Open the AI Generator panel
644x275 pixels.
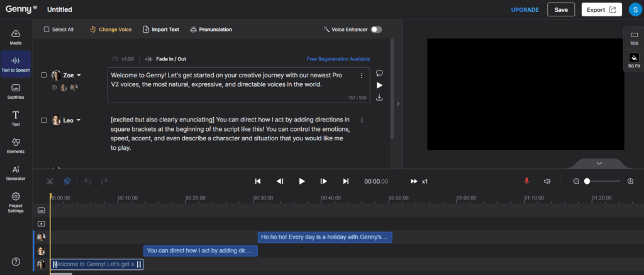pos(16,172)
